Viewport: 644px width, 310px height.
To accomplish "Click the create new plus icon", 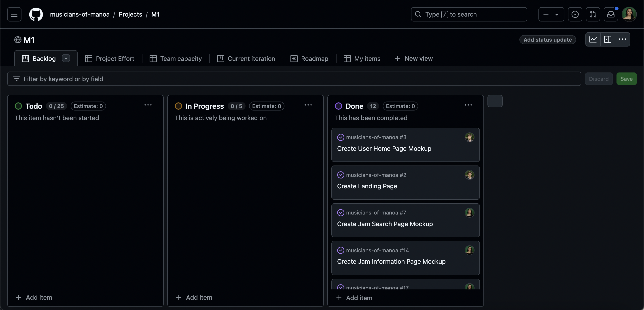I will coord(546,14).
